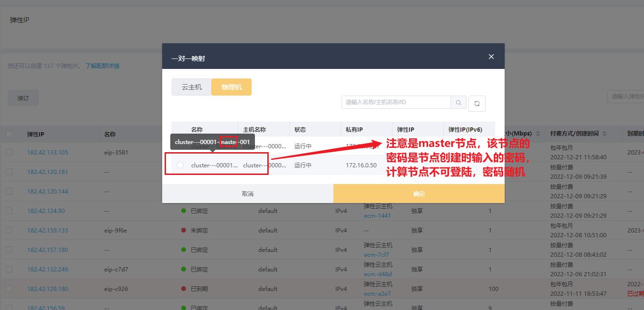Click the 续订 button

[x=23, y=98]
